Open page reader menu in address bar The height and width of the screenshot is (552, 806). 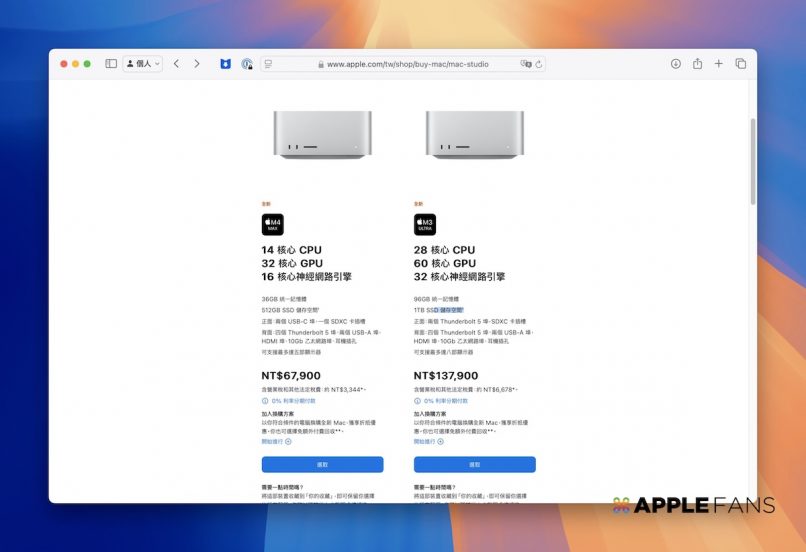click(x=268, y=64)
